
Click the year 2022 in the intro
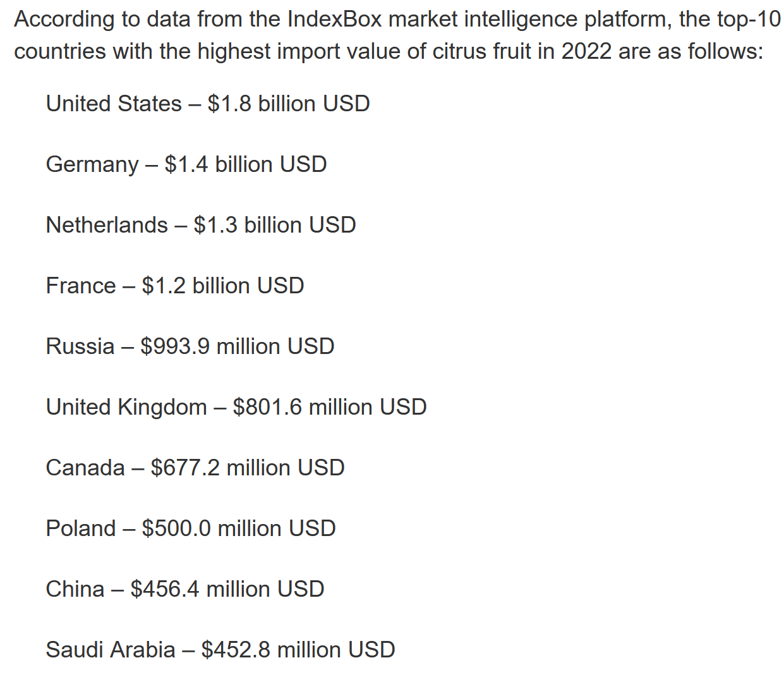(x=586, y=51)
